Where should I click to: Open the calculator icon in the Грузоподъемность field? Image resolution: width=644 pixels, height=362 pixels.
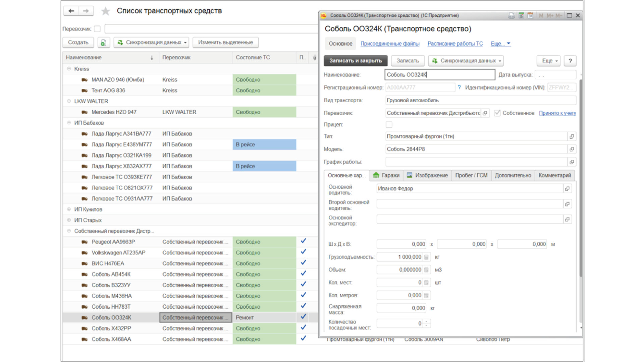(426, 257)
